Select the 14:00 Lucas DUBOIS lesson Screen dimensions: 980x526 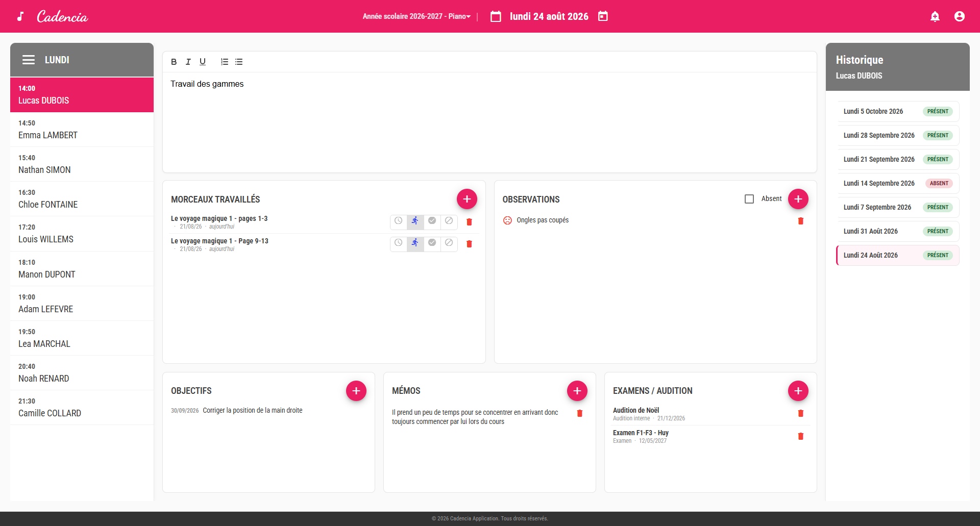[x=82, y=95]
